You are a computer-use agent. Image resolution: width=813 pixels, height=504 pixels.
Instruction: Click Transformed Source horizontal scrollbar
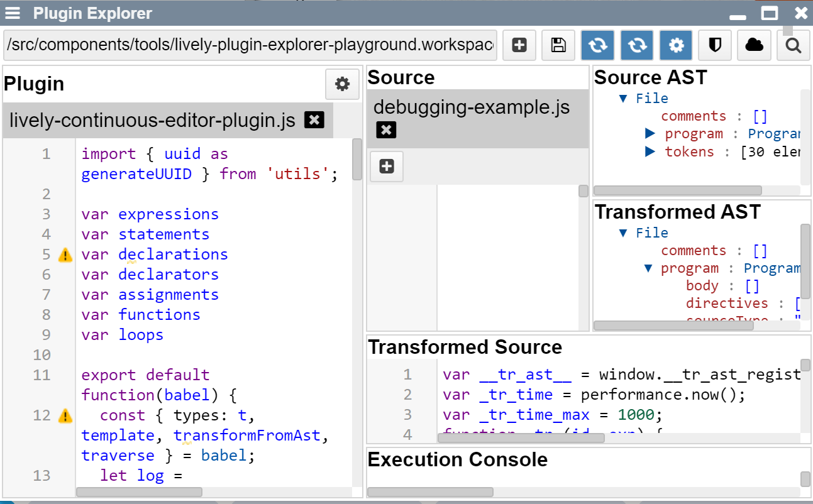pos(521,438)
